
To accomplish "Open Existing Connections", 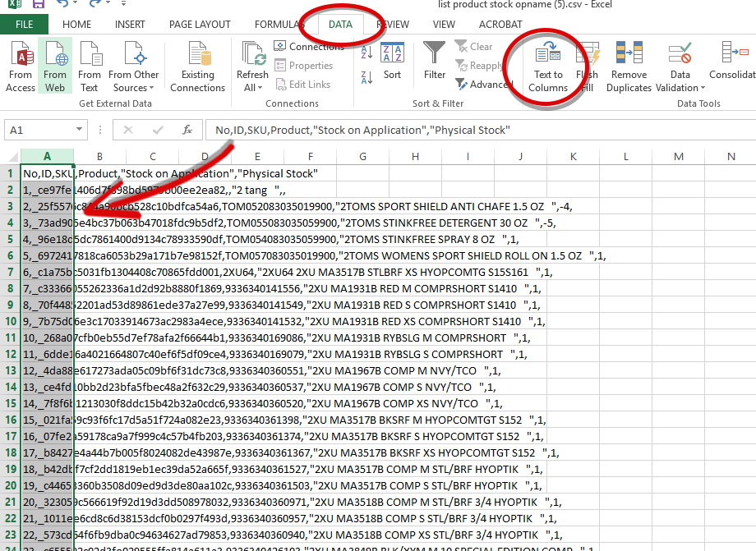I will [x=198, y=67].
